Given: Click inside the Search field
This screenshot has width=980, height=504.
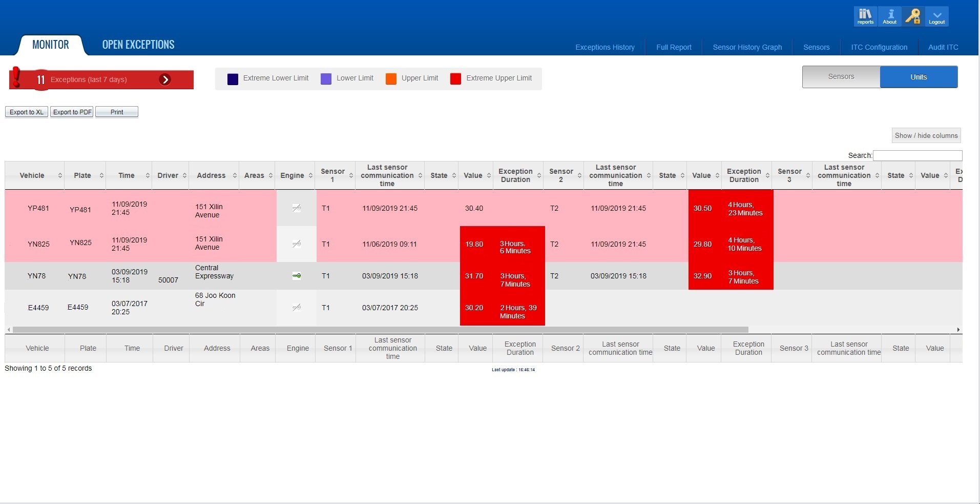Looking at the screenshot, I should pyautogui.click(x=917, y=155).
